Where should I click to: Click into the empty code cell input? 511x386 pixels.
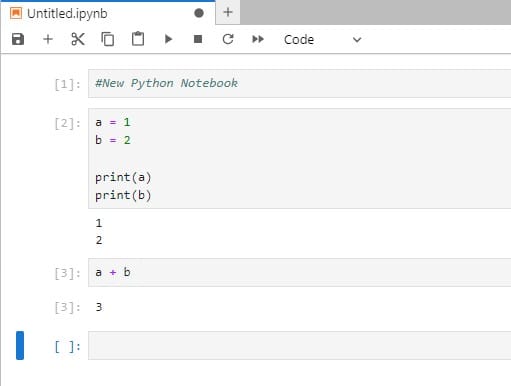coord(300,345)
